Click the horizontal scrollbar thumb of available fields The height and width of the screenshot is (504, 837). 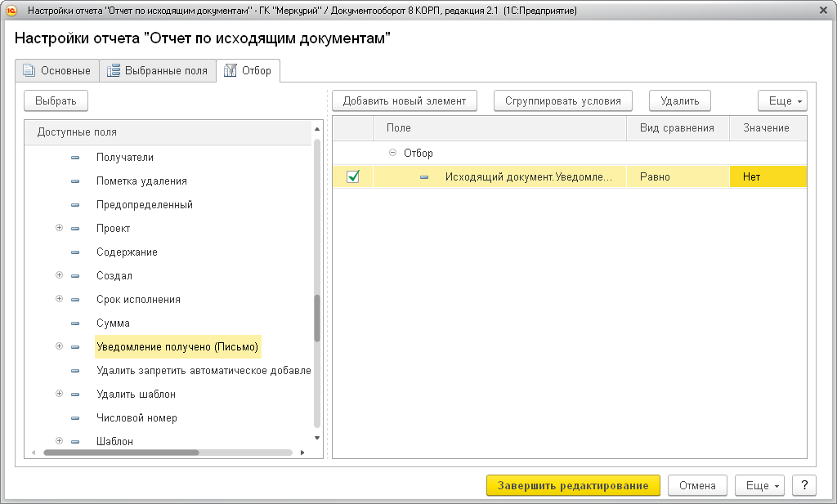(121, 453)
